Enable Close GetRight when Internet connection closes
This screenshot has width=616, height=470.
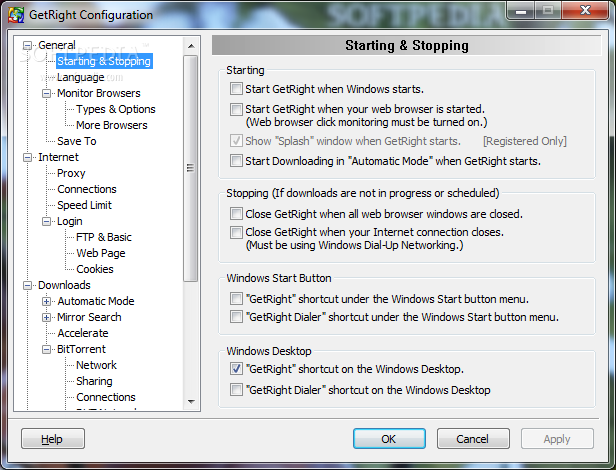(236, 232)
